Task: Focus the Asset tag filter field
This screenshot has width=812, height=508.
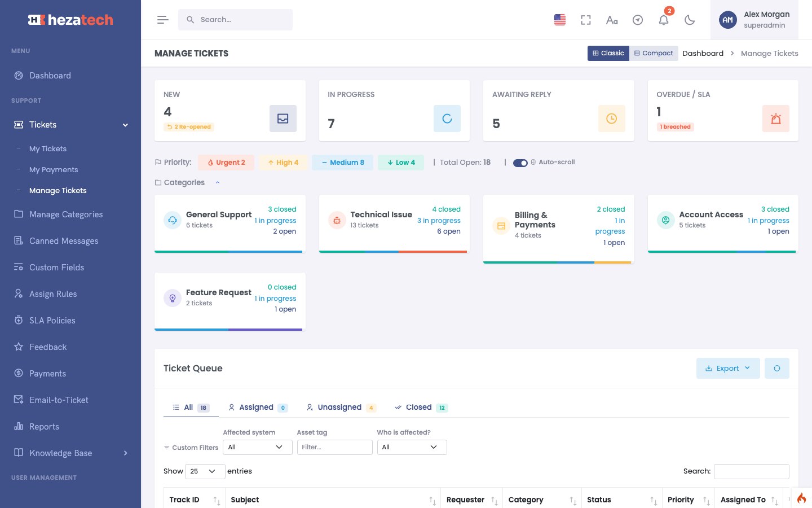Action: click(334, 447)
